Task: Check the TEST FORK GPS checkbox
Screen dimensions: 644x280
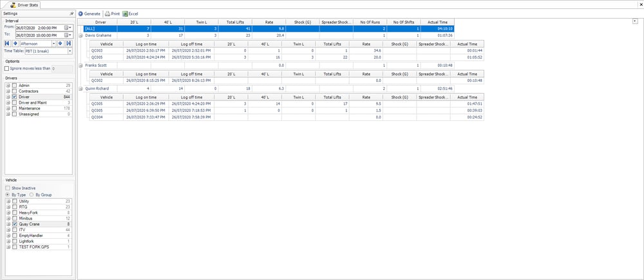Action: [15, 248]
